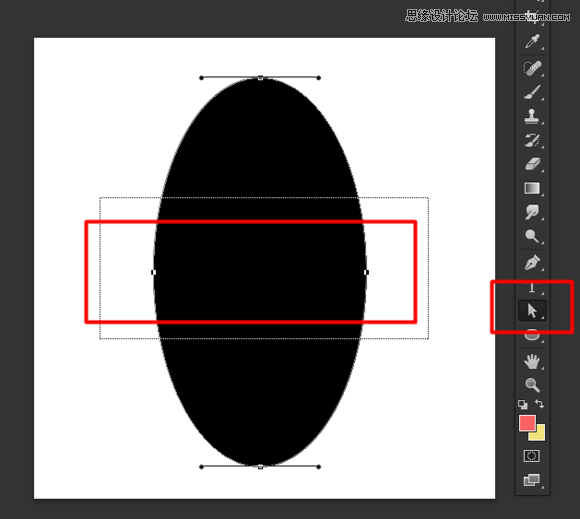Click the top anchor point of ellipse

click(x=260, y=78)
